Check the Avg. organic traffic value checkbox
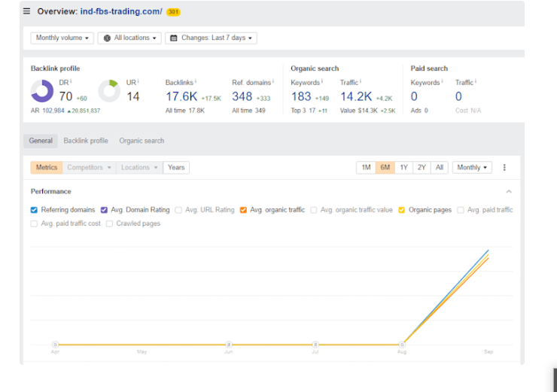This screenshot has width=557, height=392. coord(314,210)
